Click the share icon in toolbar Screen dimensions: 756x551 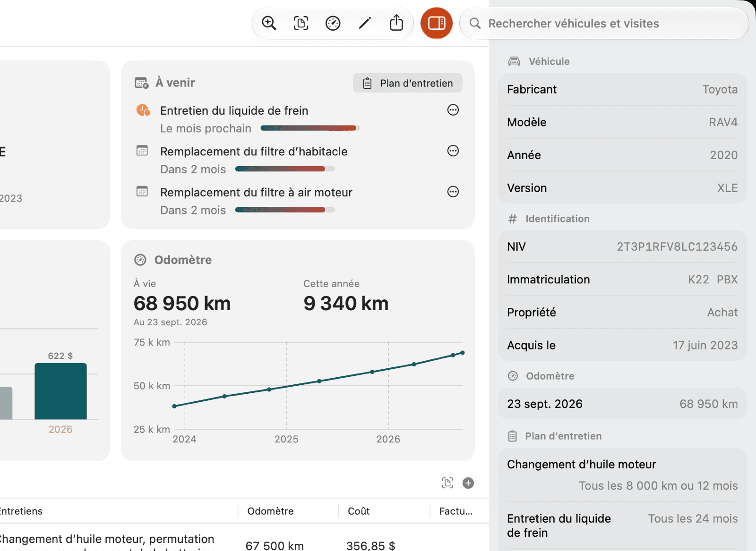pos(396,23)
